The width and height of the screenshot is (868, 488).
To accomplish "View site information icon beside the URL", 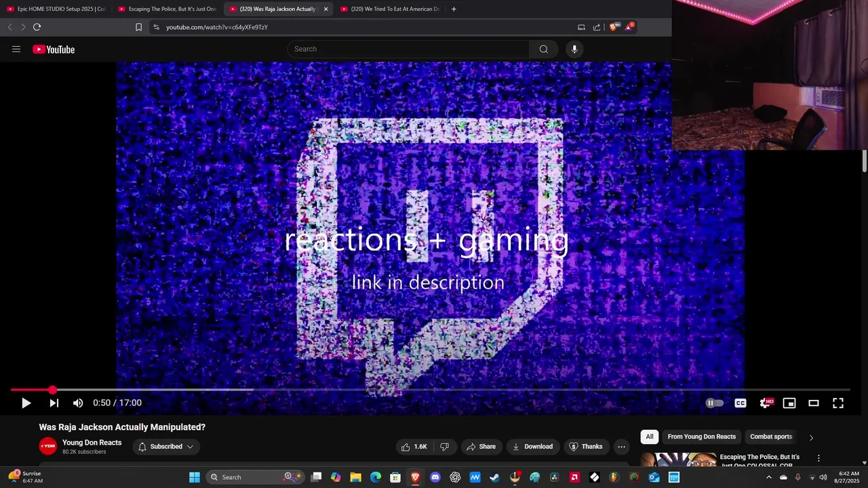I will (156, 27).
